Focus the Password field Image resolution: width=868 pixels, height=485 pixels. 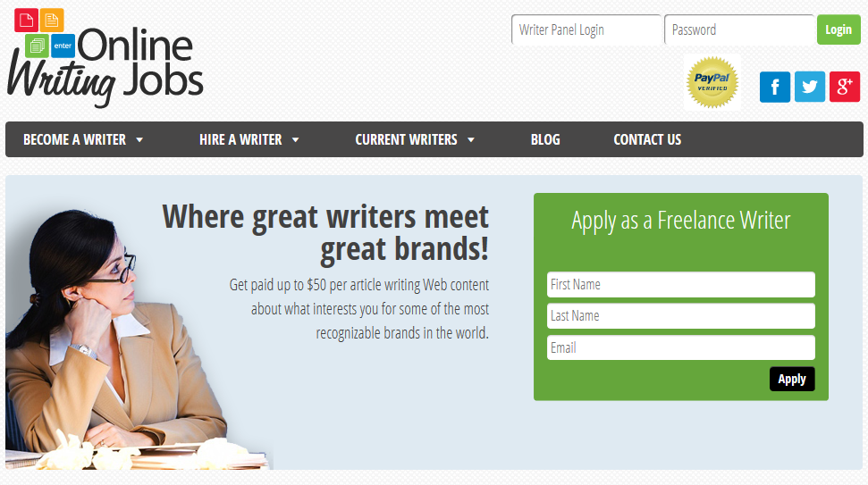pos(739,29)
